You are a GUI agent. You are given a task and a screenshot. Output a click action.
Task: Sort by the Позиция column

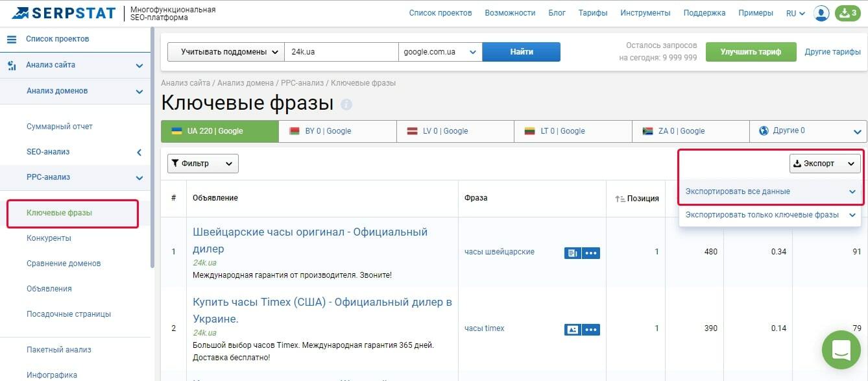637,199
